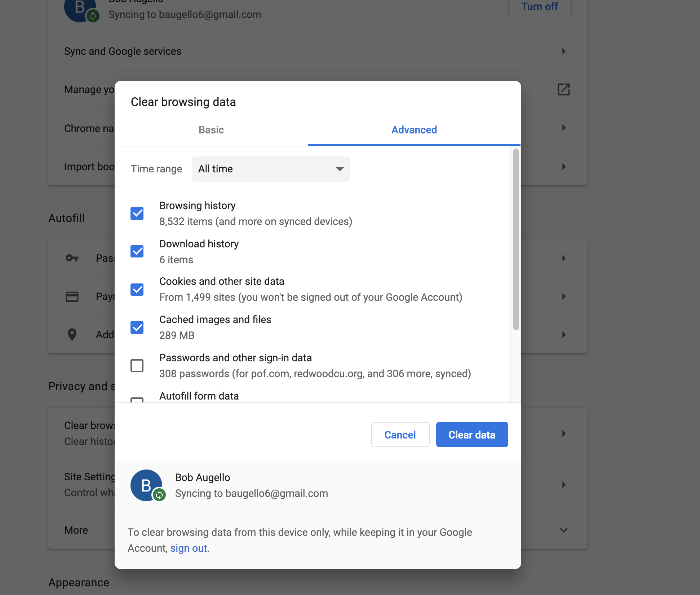The width and height of the screenshot is (700, 595).
Task: Uncheck the Download history checkbox
Action: click(137, 251)
